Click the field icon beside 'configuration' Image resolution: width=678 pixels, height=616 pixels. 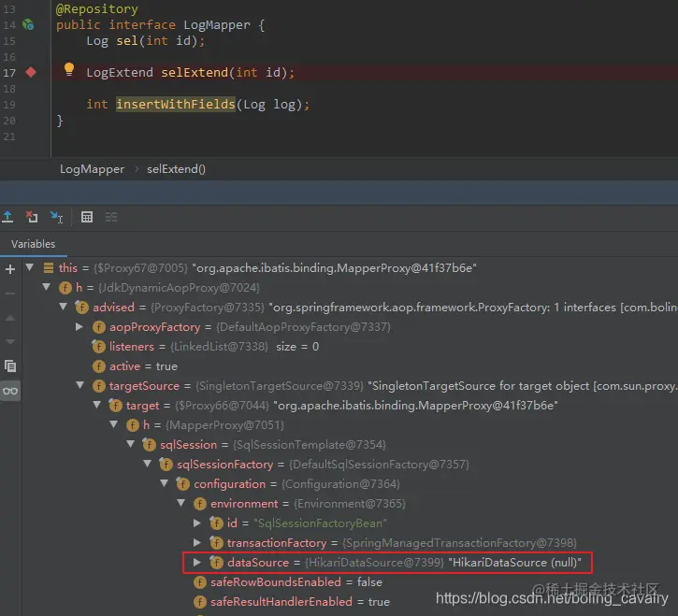[x=182, y=483]
